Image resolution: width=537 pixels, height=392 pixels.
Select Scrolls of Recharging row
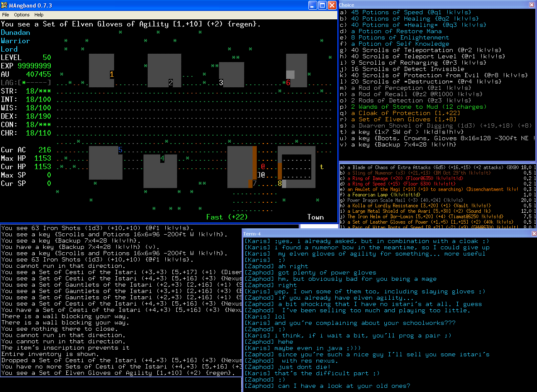point(413,63)
